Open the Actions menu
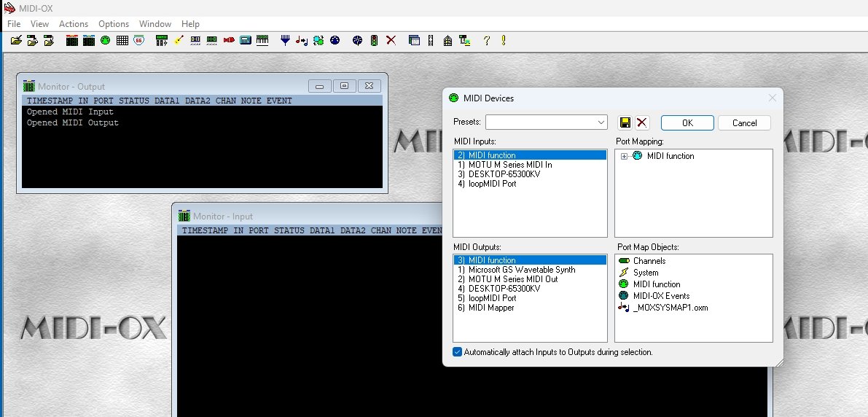This screenshot has width=868, height=417. tap(74, 24)
